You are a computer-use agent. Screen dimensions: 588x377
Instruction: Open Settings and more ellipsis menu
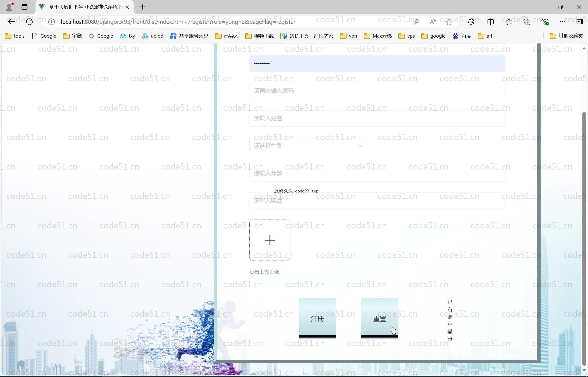click(563, 22)
